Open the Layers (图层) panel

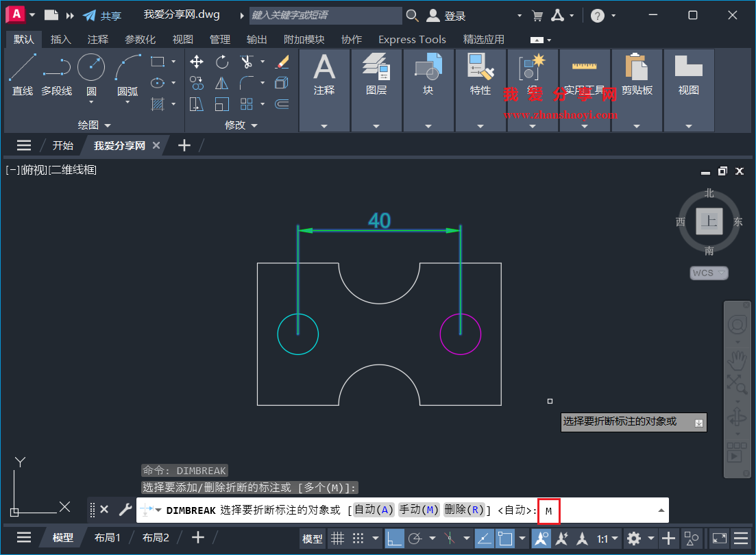pos(376,90)
